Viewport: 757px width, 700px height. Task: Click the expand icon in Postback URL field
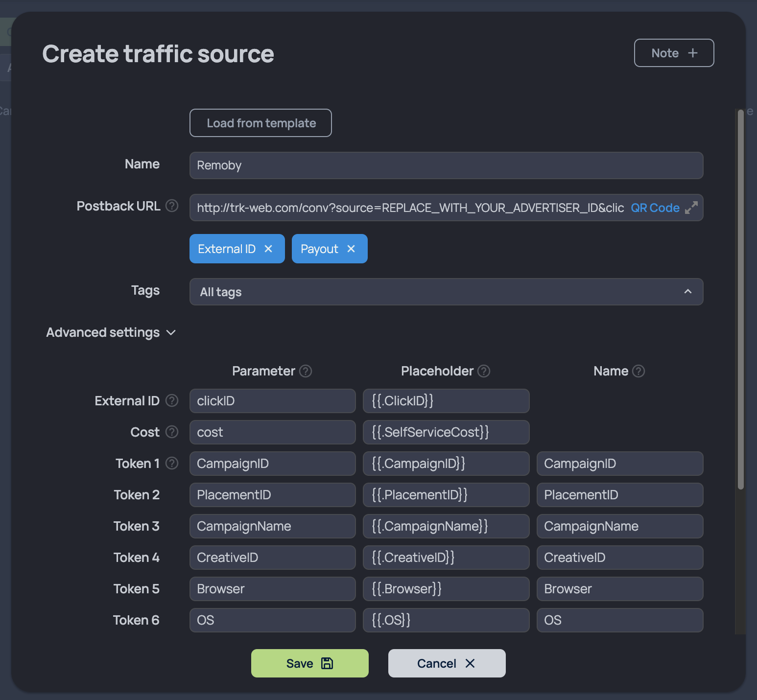coord(691,208)
